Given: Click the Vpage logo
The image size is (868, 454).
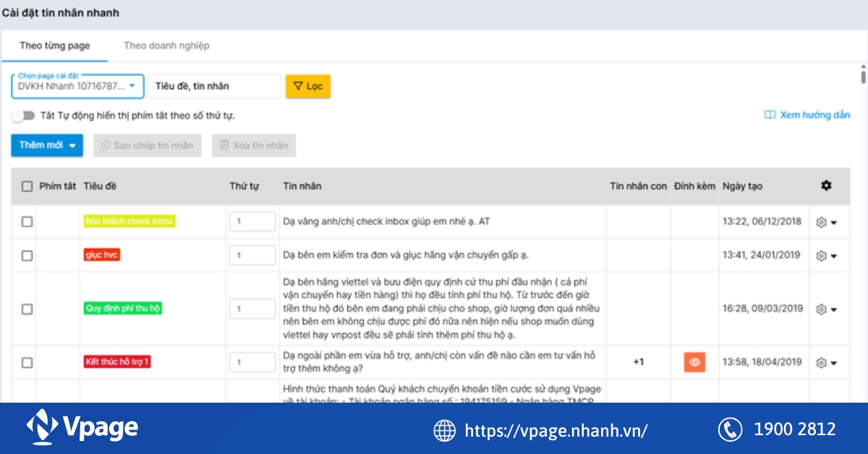Looking at the screenshot, I should (82, 427).
